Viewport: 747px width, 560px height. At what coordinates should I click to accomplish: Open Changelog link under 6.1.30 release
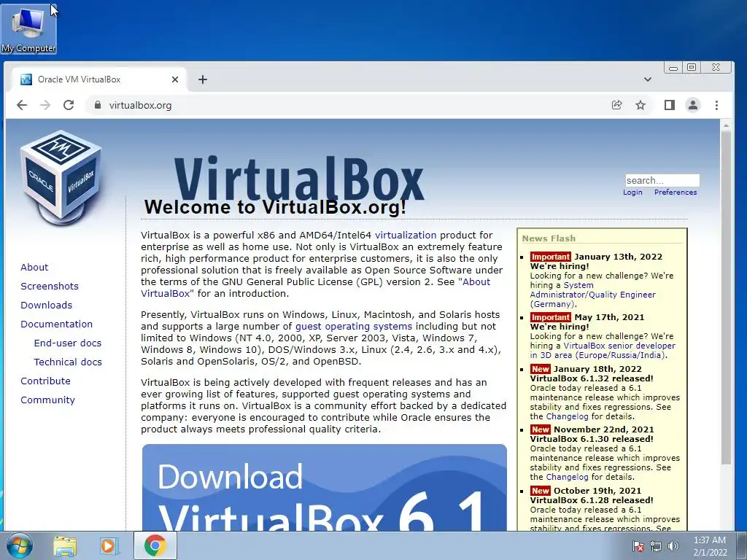tap(567, 477)
